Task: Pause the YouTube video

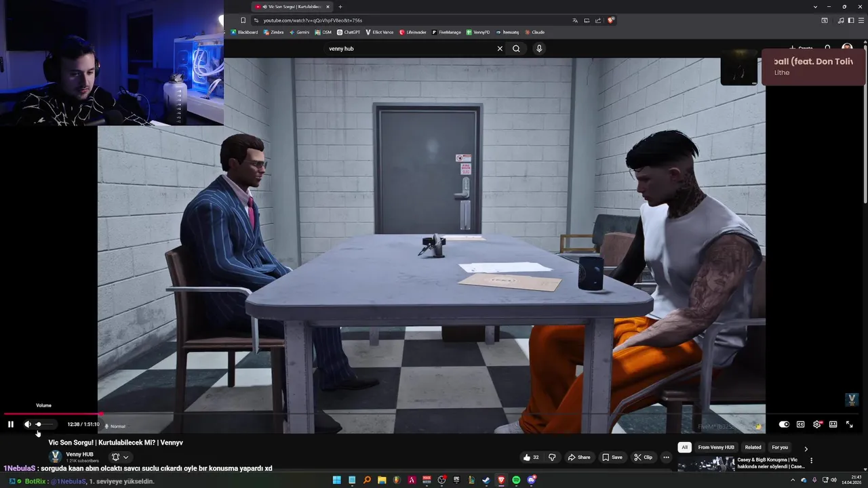Action: [x=11, y=424]
